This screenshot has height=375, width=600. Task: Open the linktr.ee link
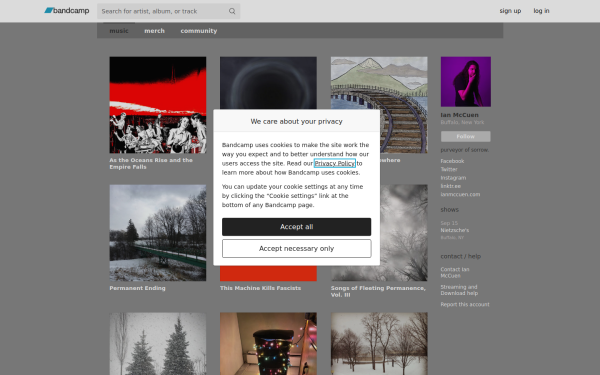[450, 186]
